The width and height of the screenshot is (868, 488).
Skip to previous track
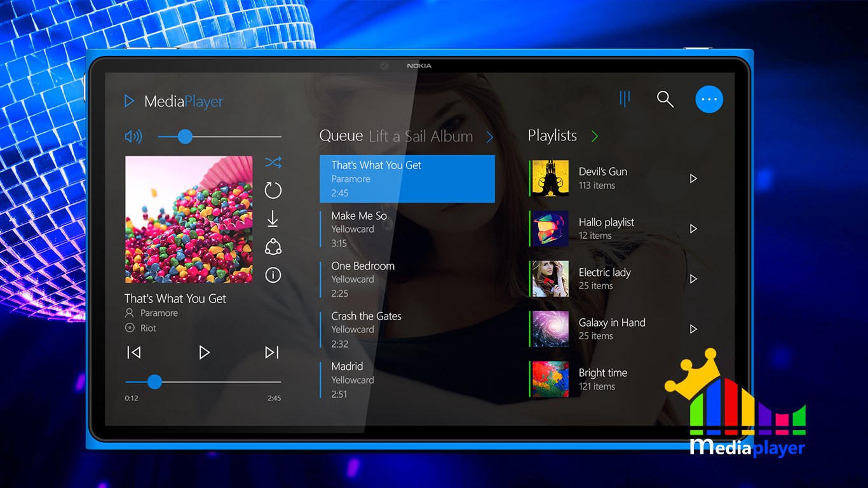(x=134, y=352)
